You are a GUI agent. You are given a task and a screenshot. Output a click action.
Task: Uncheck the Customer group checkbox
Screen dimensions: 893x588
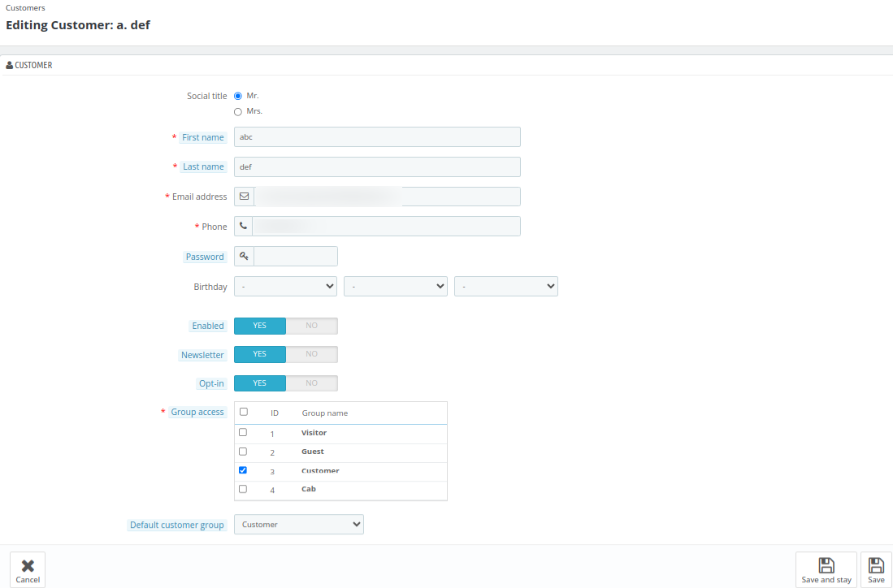pyautogui.click(x=243, y=470)
